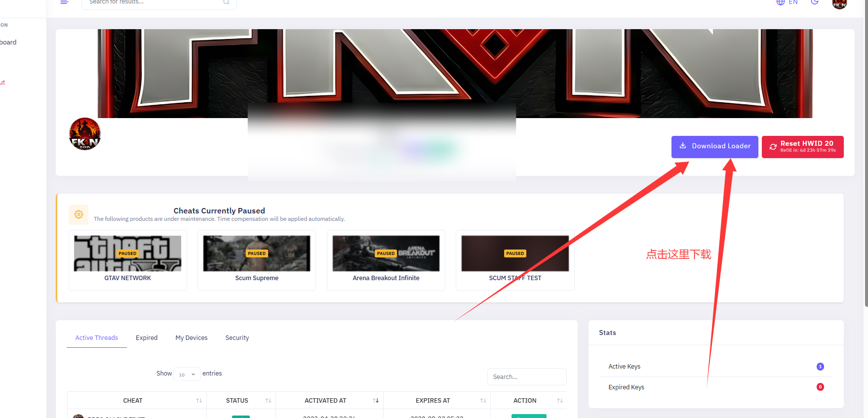868x418 pixels.
Task: Click the Download Loader button
Action: click(714, 147)
